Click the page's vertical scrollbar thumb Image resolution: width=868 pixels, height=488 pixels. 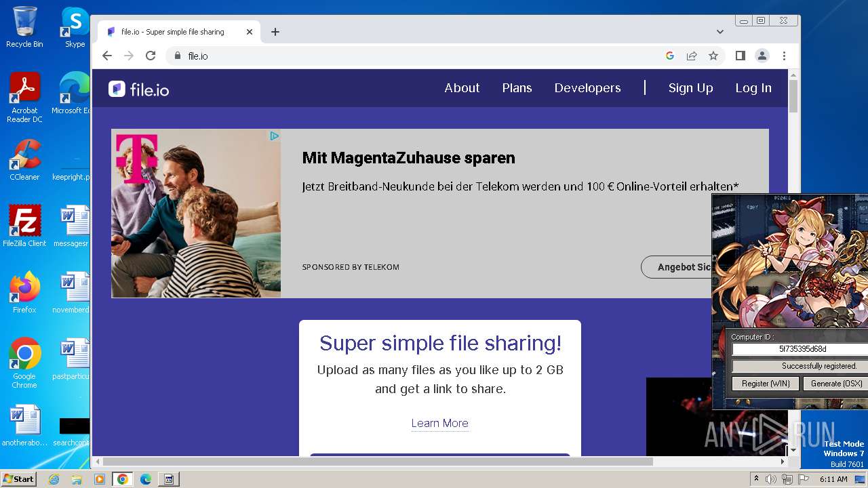(793, 96)
